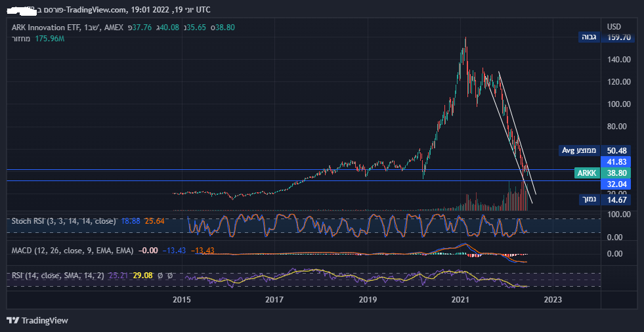644x332 pixels.
Task: Click the yellow RSI average value 29.08
Action: (143, 276)
